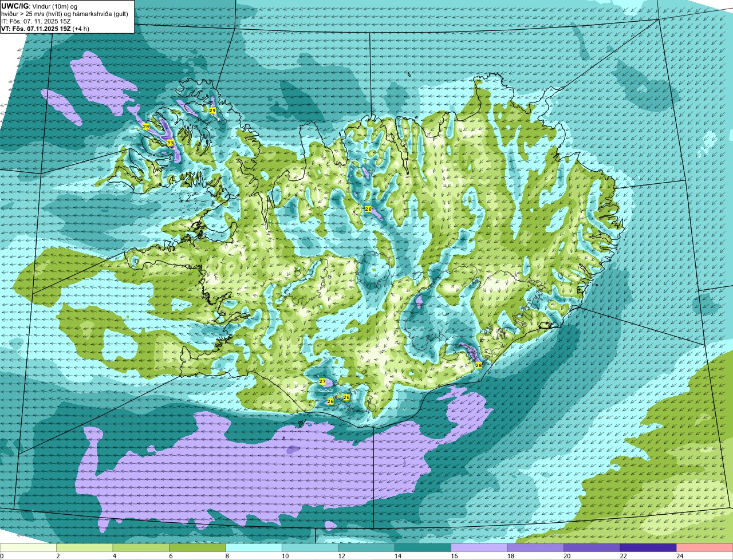Pick the medium teal 12–14 legend swatch
Screen dimensions: 733x560
point(366,548)
